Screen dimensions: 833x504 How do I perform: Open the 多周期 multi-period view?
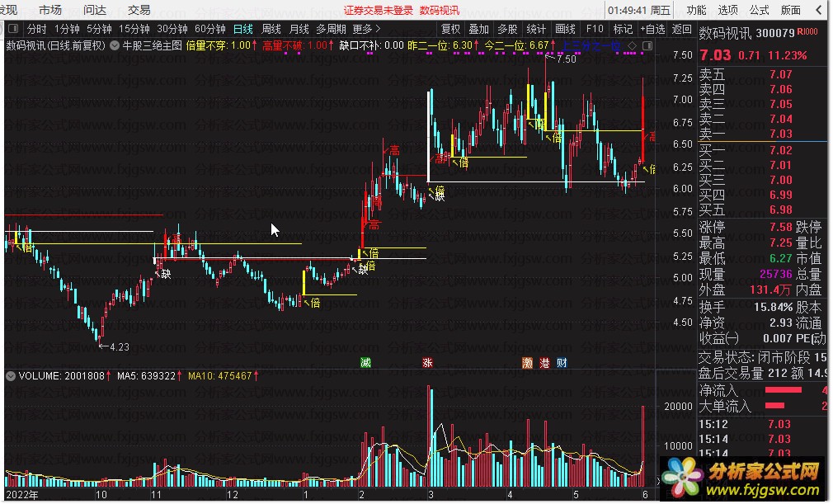tap(331, 29)
